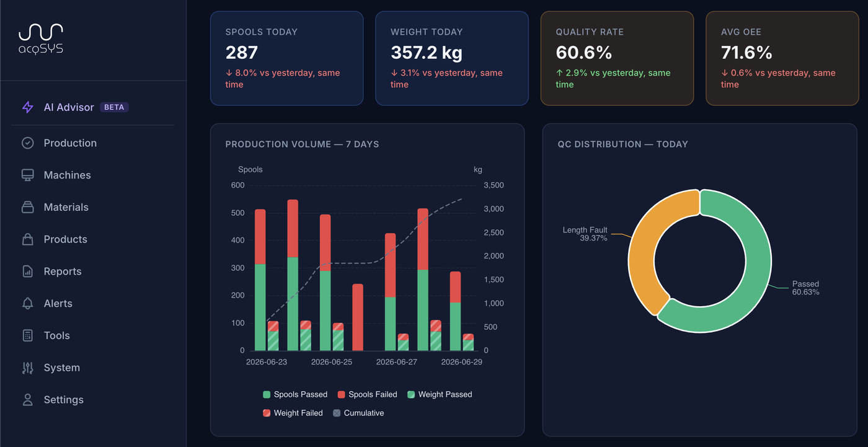Click the BETA badge next to AI Advisor
Image resolution: width=868 pixels, height=447 pixels.
pyautogui.click(x=114, y=107)
